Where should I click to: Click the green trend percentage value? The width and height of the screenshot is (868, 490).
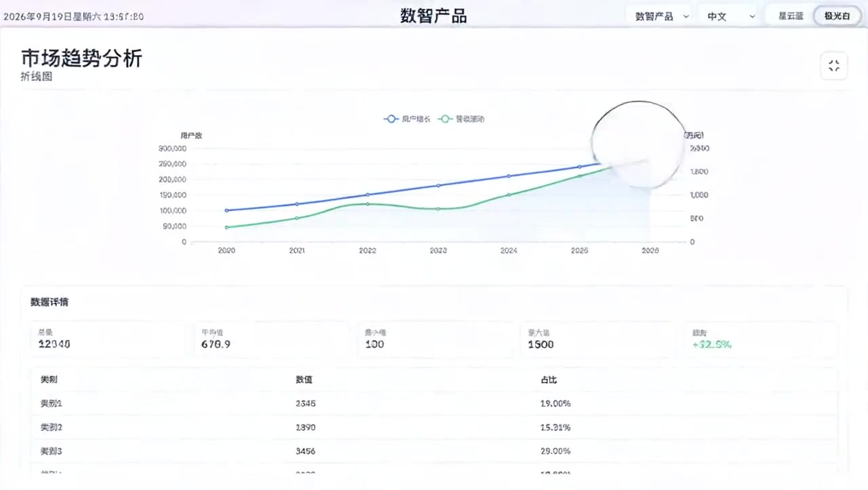tap(712, 344)
